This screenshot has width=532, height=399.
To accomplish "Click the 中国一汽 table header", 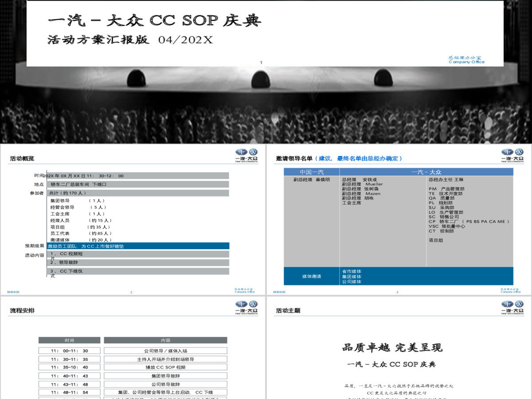I will tap(312, 172).
